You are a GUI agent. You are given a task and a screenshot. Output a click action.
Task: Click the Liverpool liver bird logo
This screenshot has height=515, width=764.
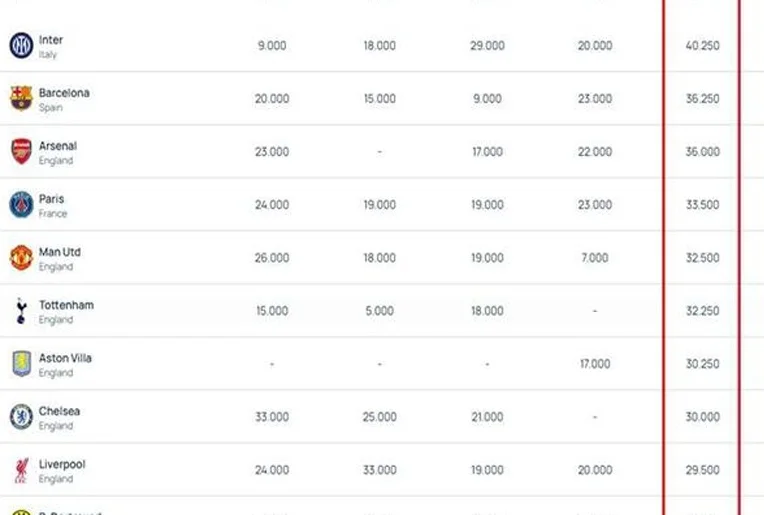(21, 470)
